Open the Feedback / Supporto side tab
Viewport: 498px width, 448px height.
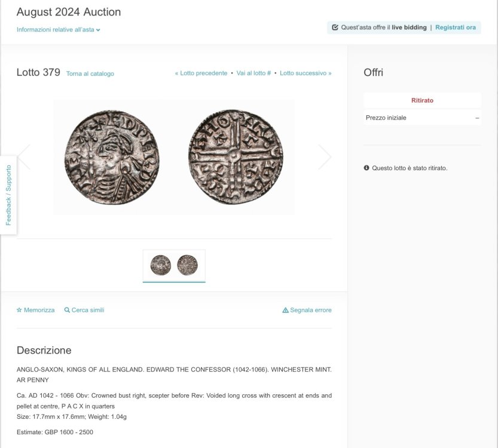tap(8, 195)
